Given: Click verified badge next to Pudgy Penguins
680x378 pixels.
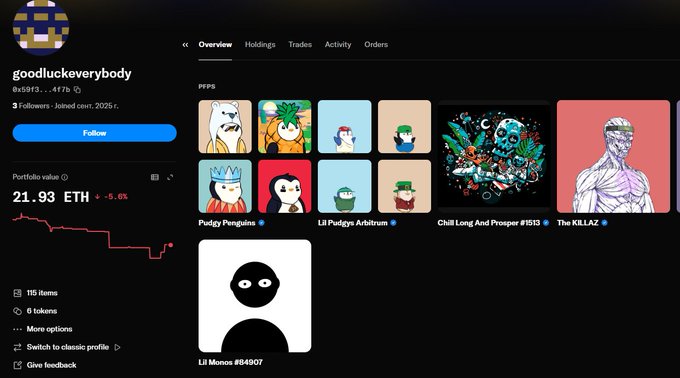Looking at the screenshot, I should (262, 223).
